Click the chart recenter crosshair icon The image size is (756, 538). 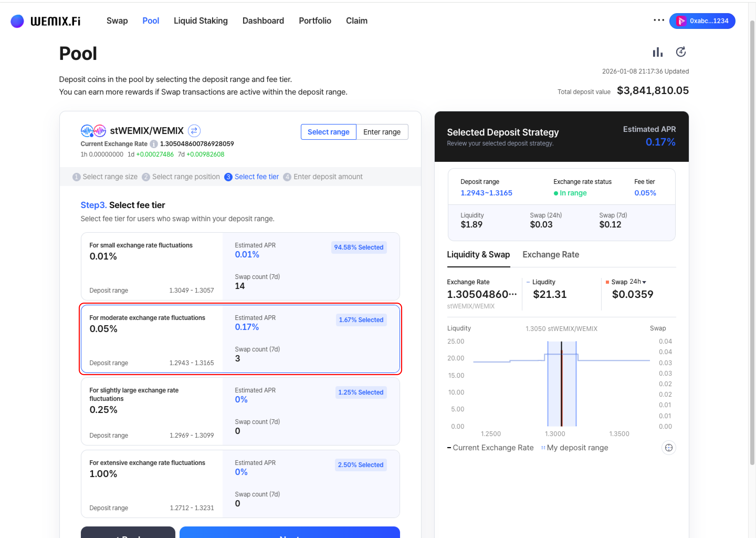[668, 448]
